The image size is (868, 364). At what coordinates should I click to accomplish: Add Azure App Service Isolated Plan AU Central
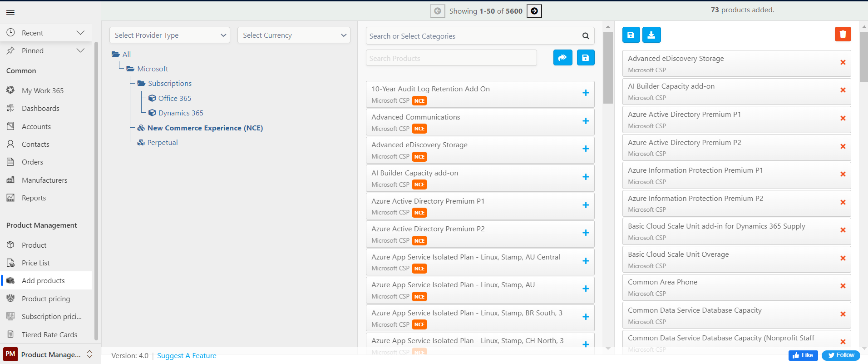[586, 261]
